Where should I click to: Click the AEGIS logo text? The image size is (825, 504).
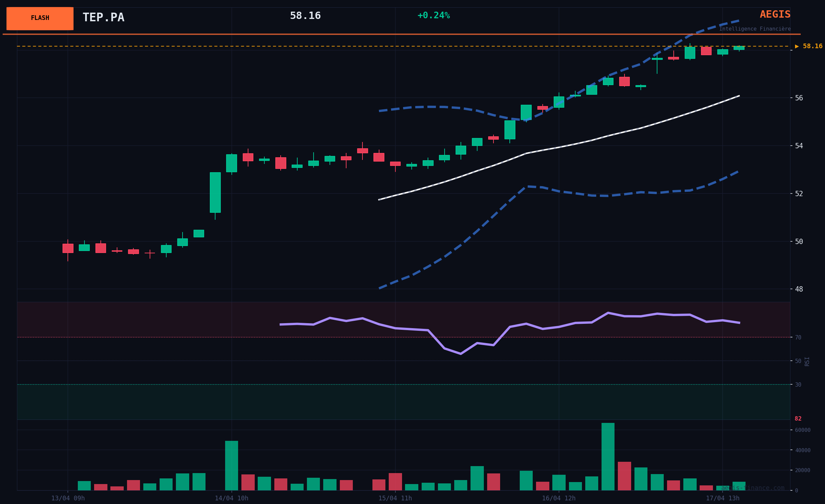775,14
